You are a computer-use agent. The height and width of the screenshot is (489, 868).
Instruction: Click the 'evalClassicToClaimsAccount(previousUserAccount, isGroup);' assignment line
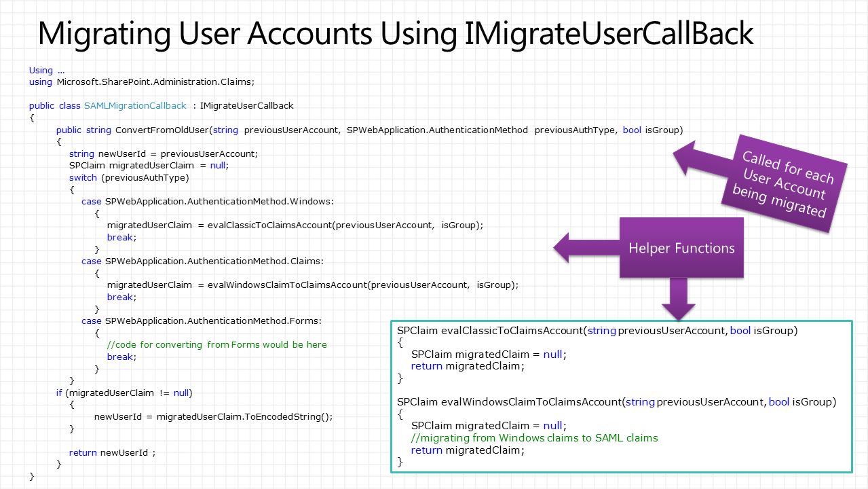click(295, 225)
